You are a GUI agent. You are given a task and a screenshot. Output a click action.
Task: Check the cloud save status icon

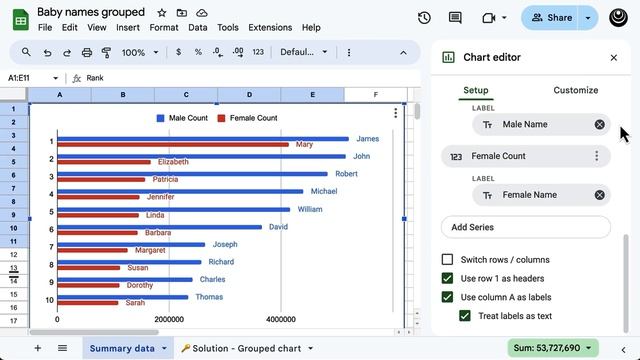point(202,13)
